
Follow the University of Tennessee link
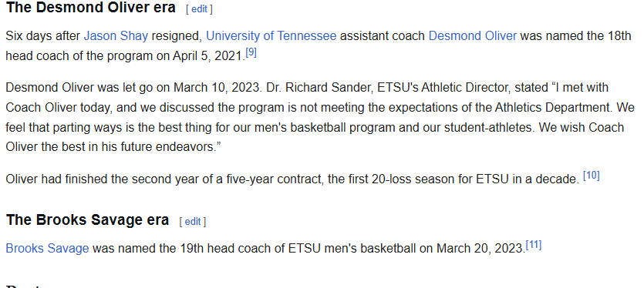pyautogui.click(x=271, y=36)
